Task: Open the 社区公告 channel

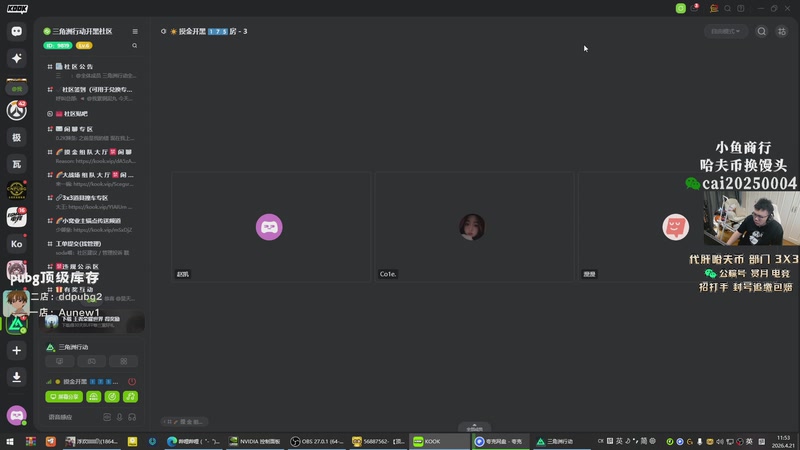Action: click(92, 70)
